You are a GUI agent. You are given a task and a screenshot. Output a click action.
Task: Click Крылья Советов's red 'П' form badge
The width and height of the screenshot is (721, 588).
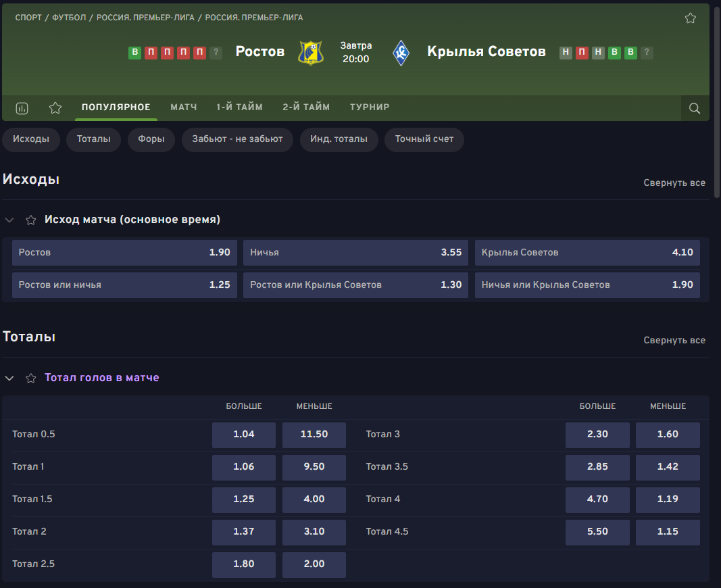click(582, 53)
